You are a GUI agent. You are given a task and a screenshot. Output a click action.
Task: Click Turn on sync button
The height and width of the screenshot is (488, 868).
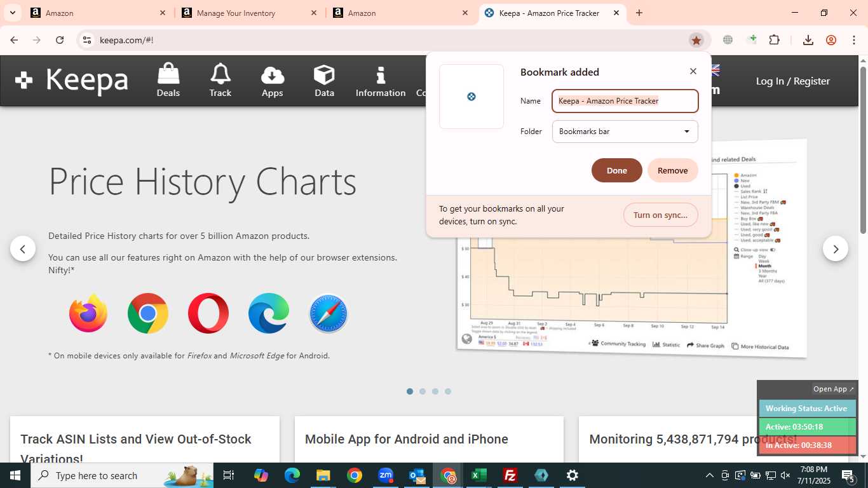click(x=661, y=215)
